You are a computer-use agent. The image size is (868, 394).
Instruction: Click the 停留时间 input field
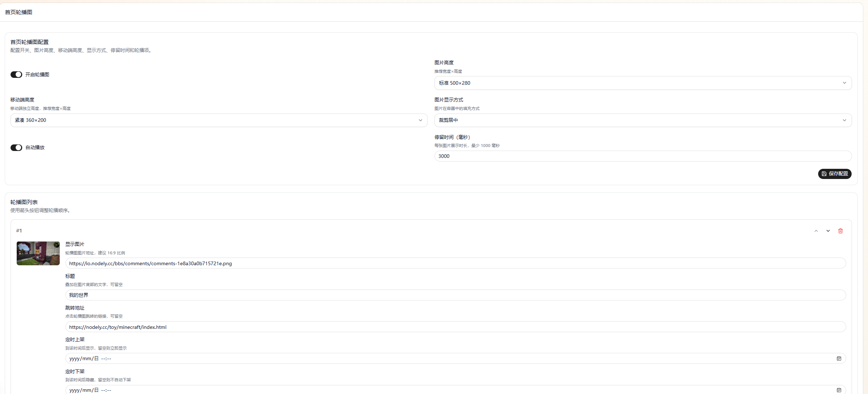(643, 156)
